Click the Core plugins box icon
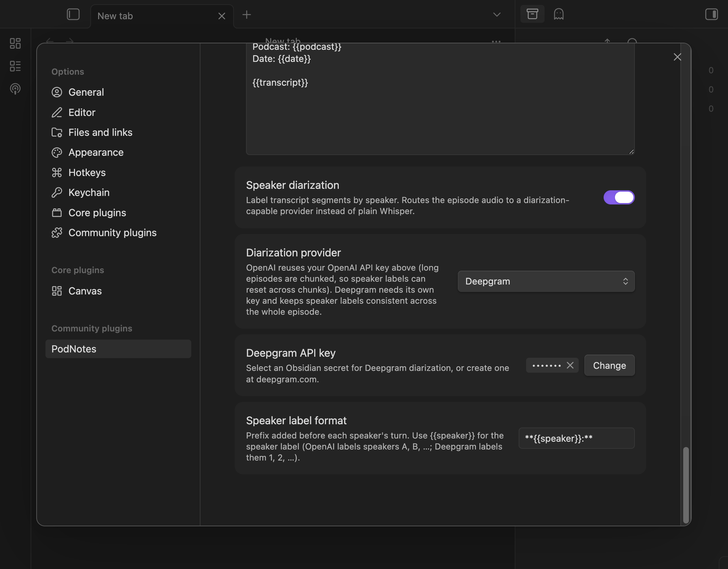This screenshot has height=569, width=728. 57,213
